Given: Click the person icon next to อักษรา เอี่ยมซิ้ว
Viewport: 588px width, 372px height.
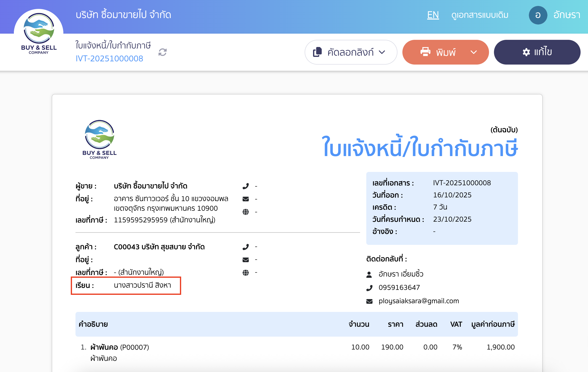Looking at the screenshot, I should 369,274.
